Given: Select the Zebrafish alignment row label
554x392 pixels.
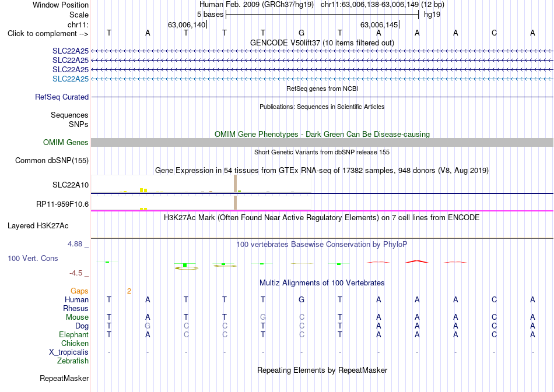Looking at the screenshot, I should pos(73,361).
